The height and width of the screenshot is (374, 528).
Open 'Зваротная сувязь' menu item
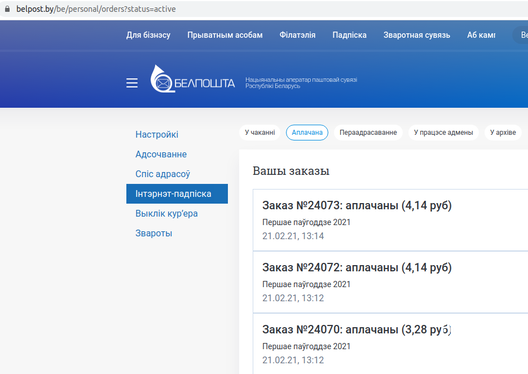pyautogui.click(x=417, y=35)
